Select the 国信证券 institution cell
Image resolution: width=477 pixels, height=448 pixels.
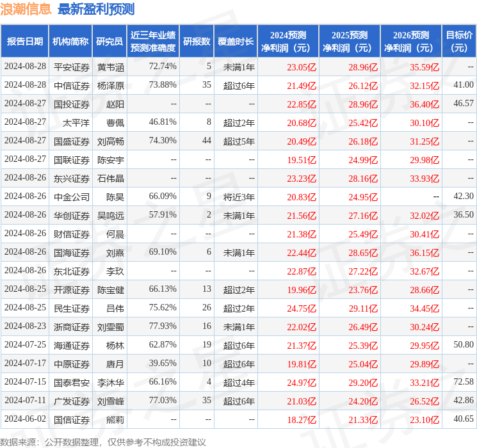[72, 419]
